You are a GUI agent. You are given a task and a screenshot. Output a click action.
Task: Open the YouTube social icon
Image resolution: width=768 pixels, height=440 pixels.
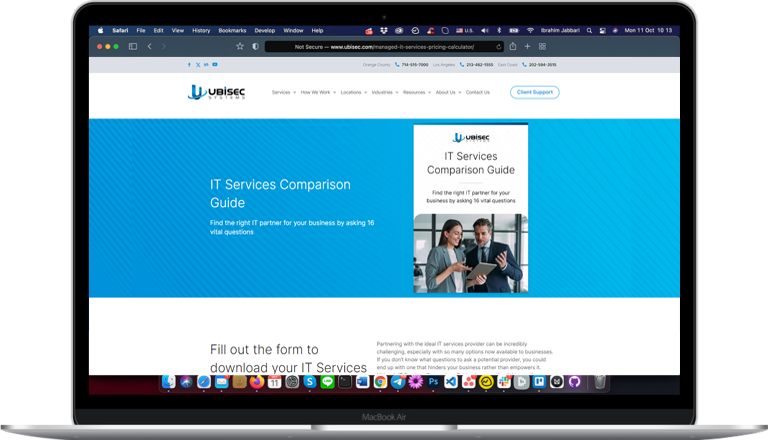[x=215, y=65]
